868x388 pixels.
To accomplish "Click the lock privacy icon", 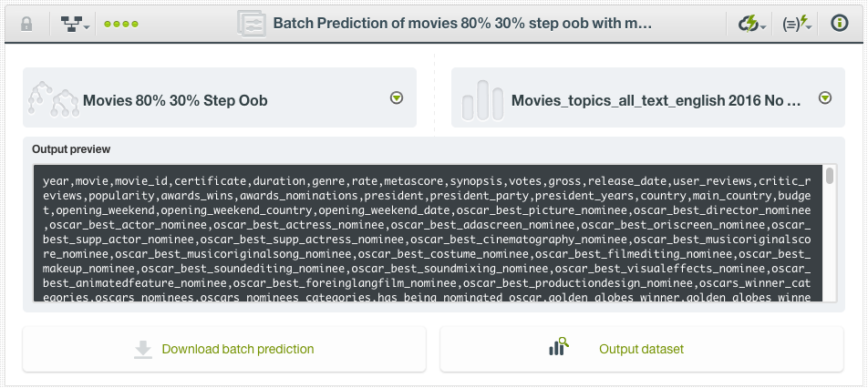I will click(x=26, y=25).
